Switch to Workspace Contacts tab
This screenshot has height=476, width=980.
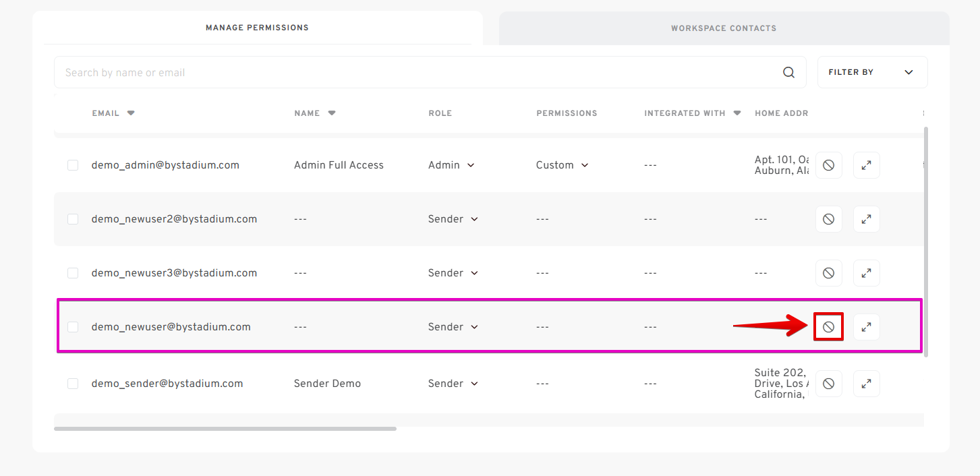723,28
